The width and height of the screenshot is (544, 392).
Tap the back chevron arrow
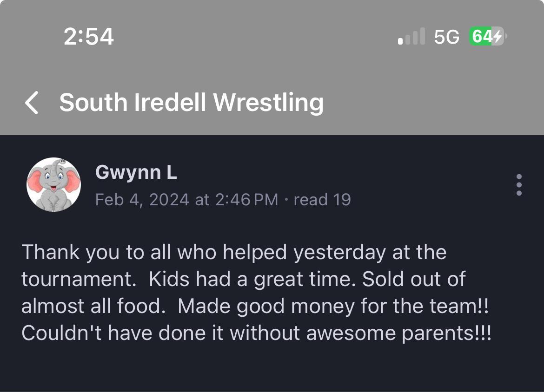click(32, 103)
